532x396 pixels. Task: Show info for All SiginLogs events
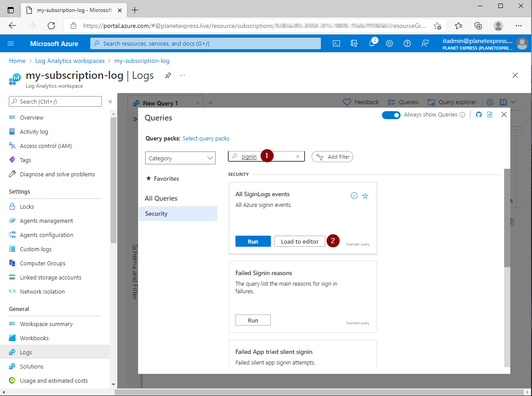[354, 196]
